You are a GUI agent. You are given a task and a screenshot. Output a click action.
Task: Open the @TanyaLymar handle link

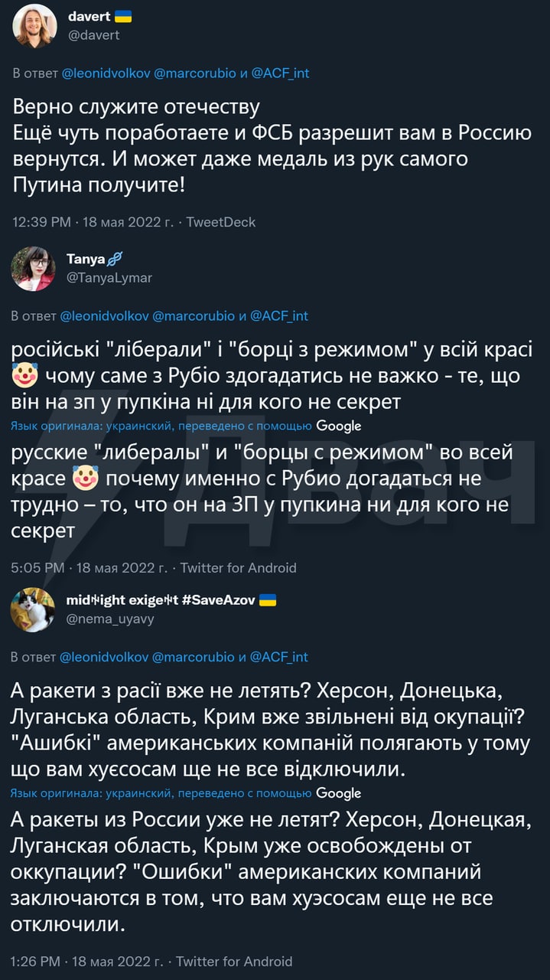pos(109,278)
